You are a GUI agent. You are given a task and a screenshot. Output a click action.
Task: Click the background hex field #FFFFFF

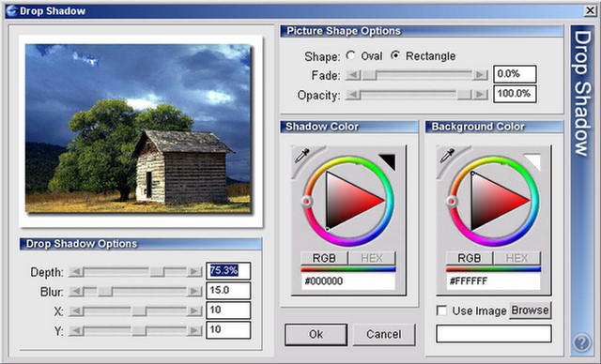point(493,281)
